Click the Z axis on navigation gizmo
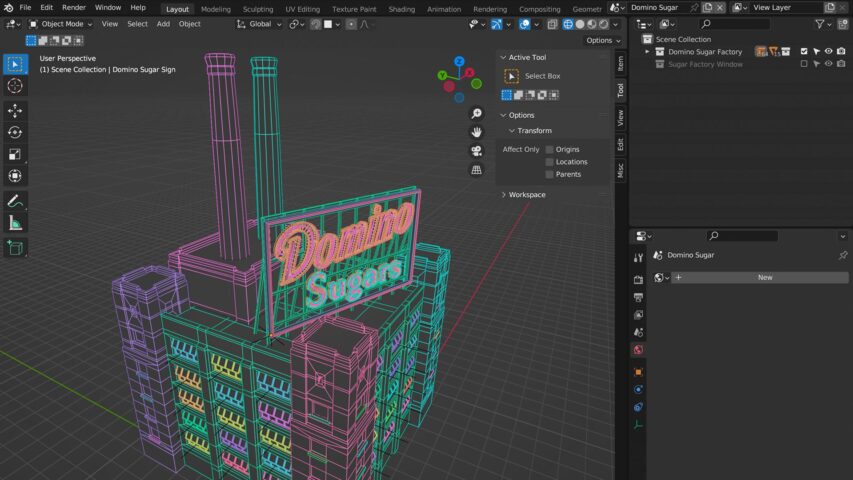 click(x=459, y=61)
